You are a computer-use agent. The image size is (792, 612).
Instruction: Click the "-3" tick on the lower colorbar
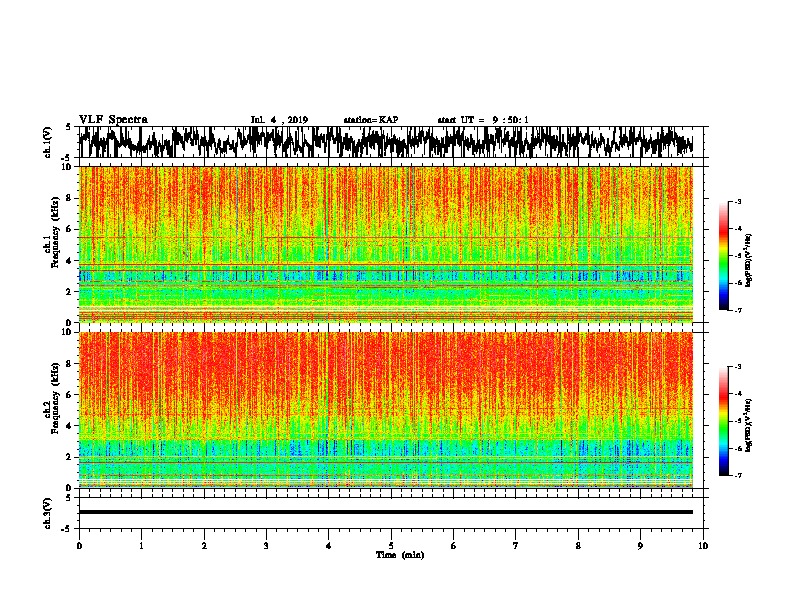(x=737, y=367)
